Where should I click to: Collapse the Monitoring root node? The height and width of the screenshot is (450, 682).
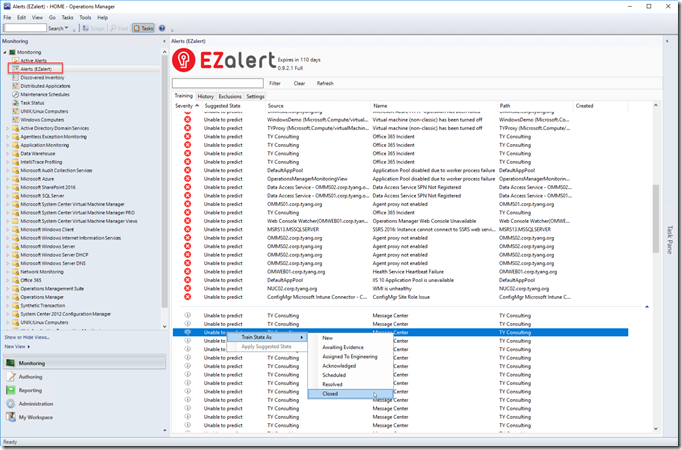5,52
